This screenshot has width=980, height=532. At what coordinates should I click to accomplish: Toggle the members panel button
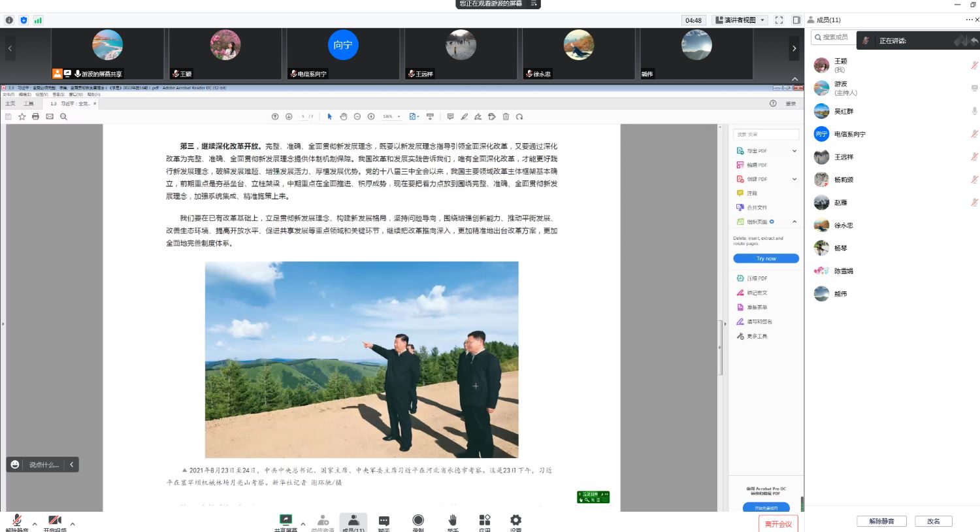353,521
